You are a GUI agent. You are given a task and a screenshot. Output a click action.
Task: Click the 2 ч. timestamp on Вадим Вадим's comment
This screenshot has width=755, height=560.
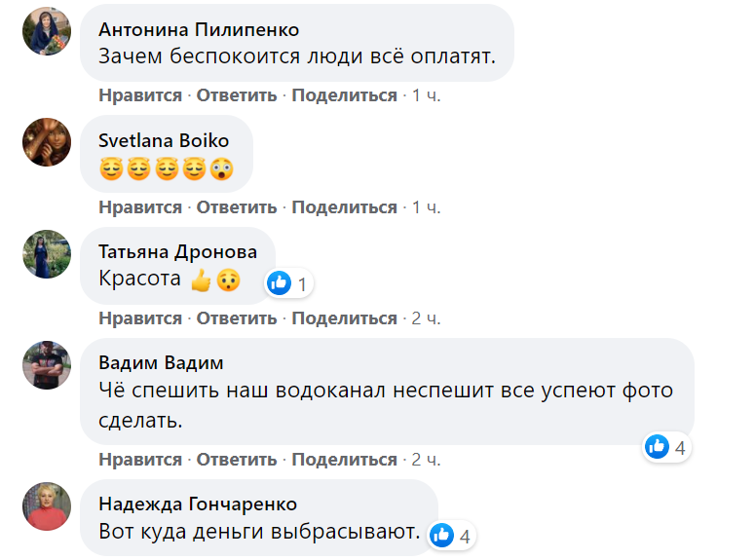tap(427, 459)
